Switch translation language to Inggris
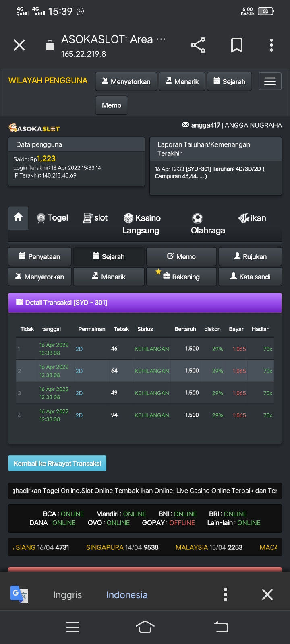The height and width of the screenshot is (644, 290). (67, 595)
